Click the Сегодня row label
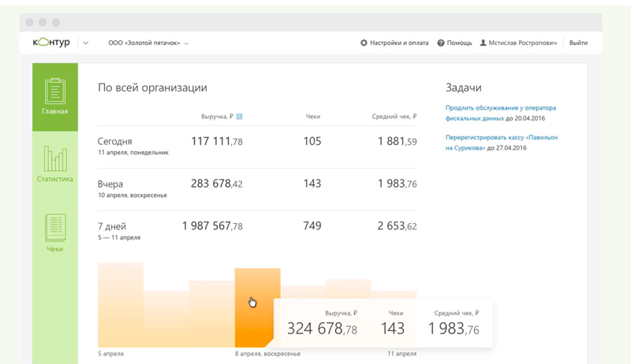Screen dimensions: 631x364 click(114, 141)
